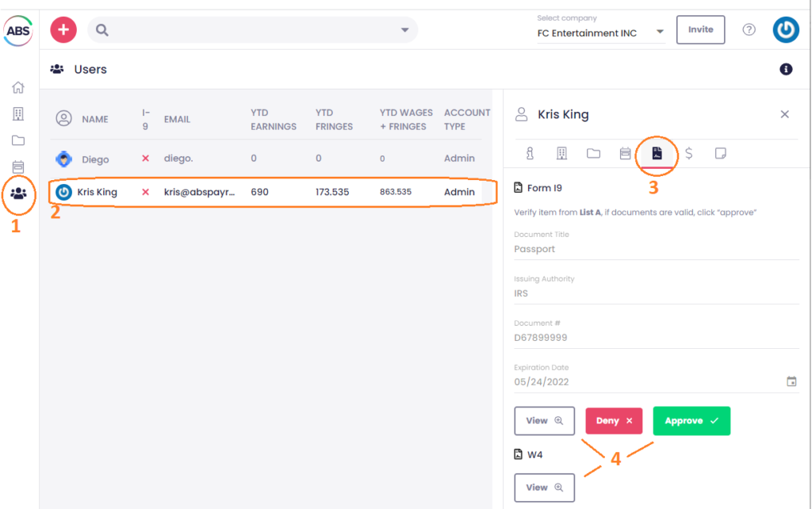Viewport: 812px width, 509px height.
Task: Click the red Deny button
Action: coord(614,421)
